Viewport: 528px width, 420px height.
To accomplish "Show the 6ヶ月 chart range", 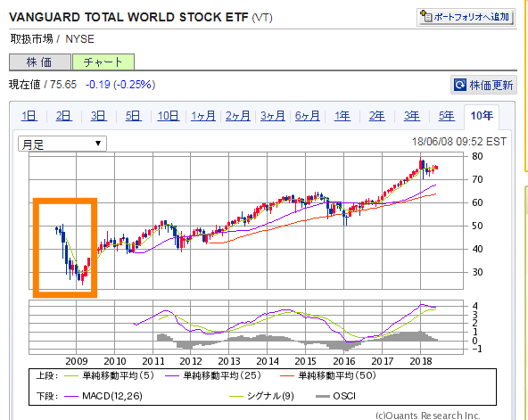I will tap(307, 116).
